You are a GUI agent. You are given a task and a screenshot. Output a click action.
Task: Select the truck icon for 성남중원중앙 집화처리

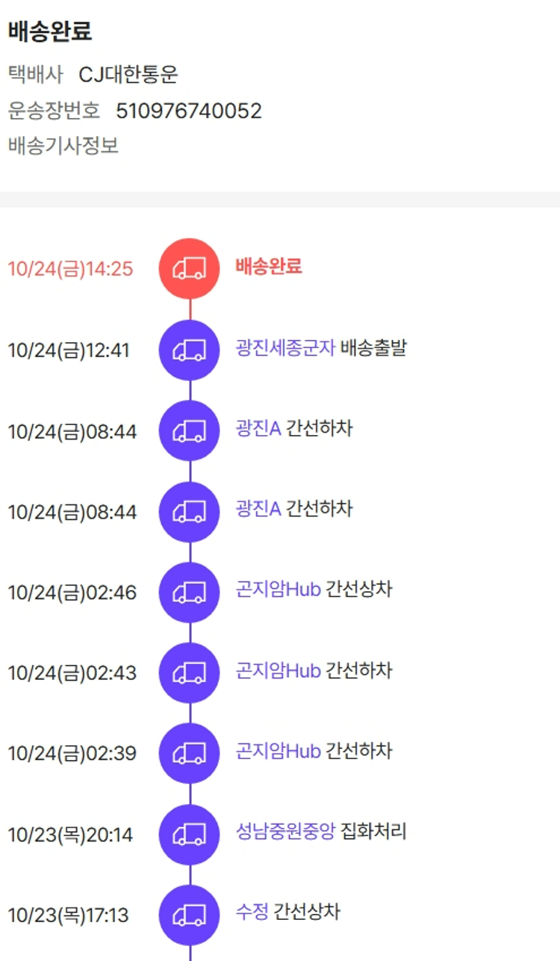point(190,834)
